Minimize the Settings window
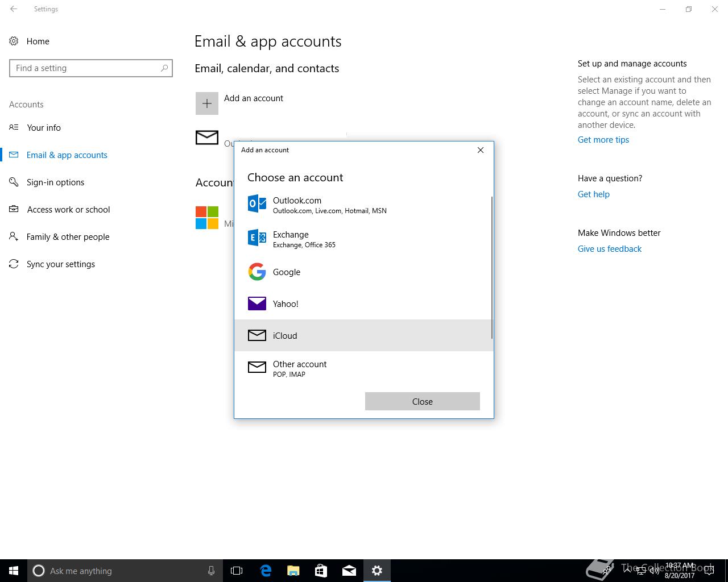 tap(663, 9)
